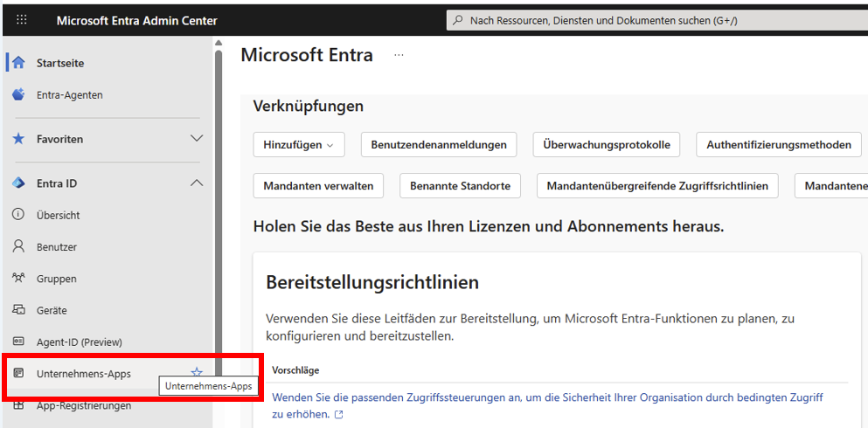Click the Entra-Agenten icon
868x428 pixels.
point(18,94)
